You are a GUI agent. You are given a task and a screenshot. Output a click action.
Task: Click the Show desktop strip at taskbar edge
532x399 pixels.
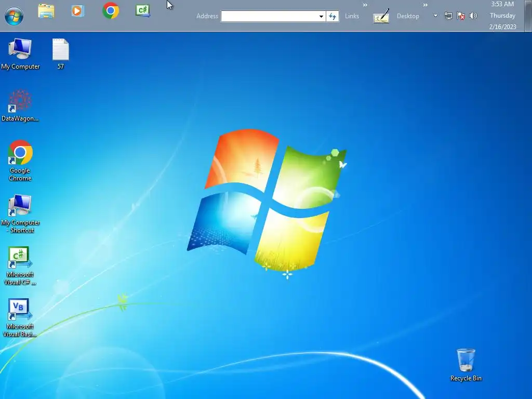tap(528, 16)
